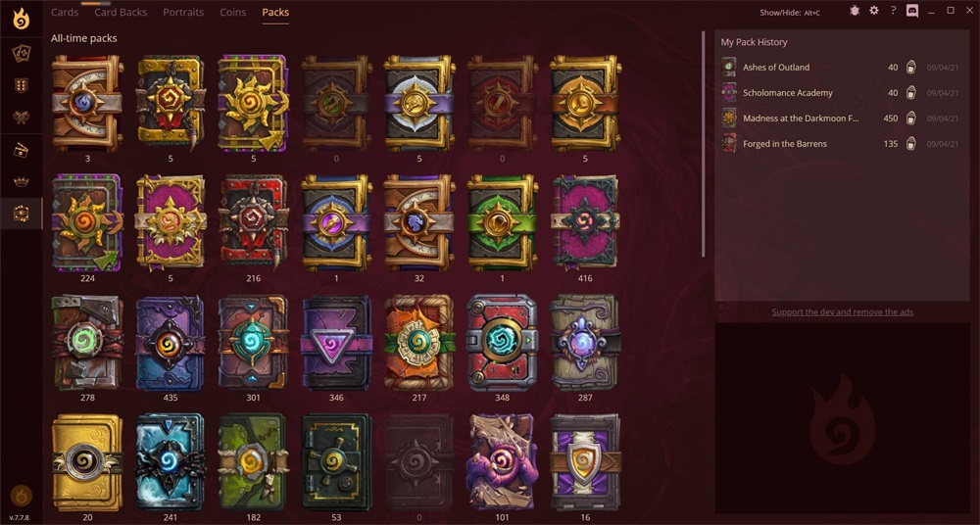Select the pack thumbnail with 416 count
This screenshot has height=525, width=980.
(x=586, y=222)
